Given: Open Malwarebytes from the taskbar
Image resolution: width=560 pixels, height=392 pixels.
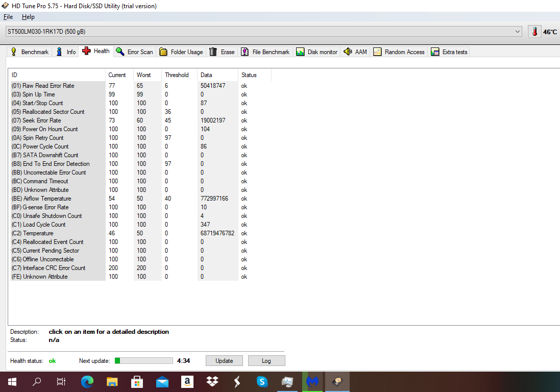Looking at the screenshot, I should click(x=312, y=382).
